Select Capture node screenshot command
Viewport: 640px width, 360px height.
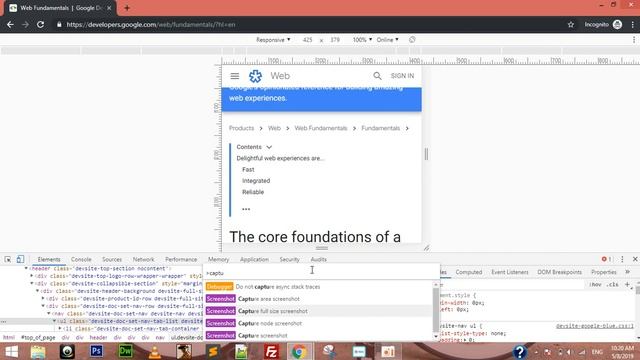[x=319, y=323]
